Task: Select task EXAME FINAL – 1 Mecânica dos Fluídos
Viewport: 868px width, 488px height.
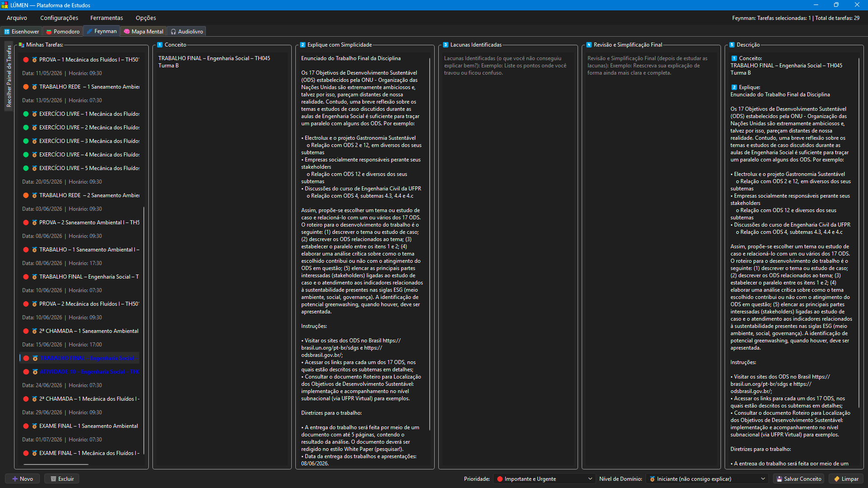Action: tap(80, 453)
